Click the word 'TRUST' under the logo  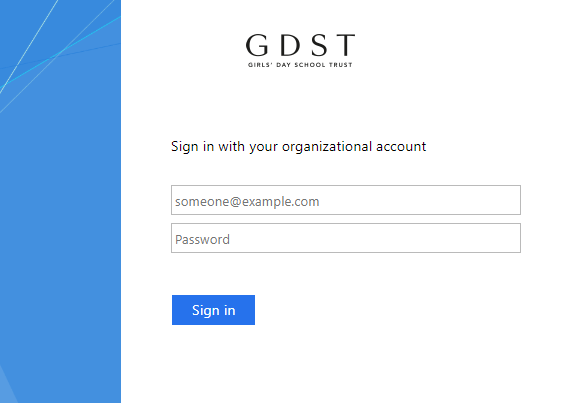(x=340, y=65)
